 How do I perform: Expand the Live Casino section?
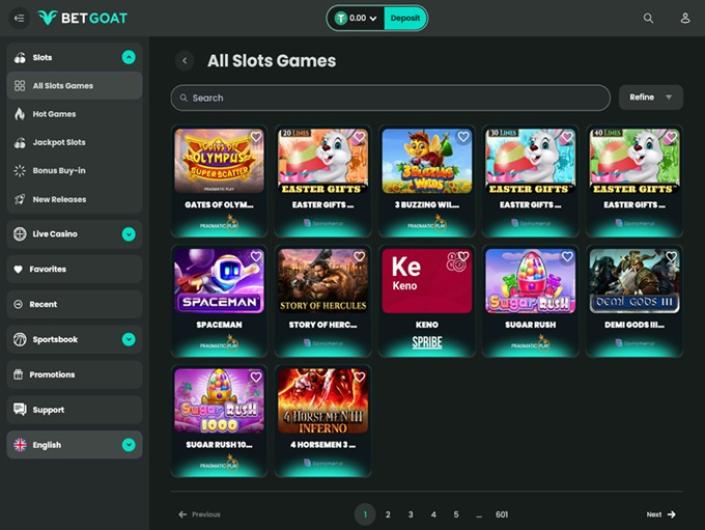[128, 234]
